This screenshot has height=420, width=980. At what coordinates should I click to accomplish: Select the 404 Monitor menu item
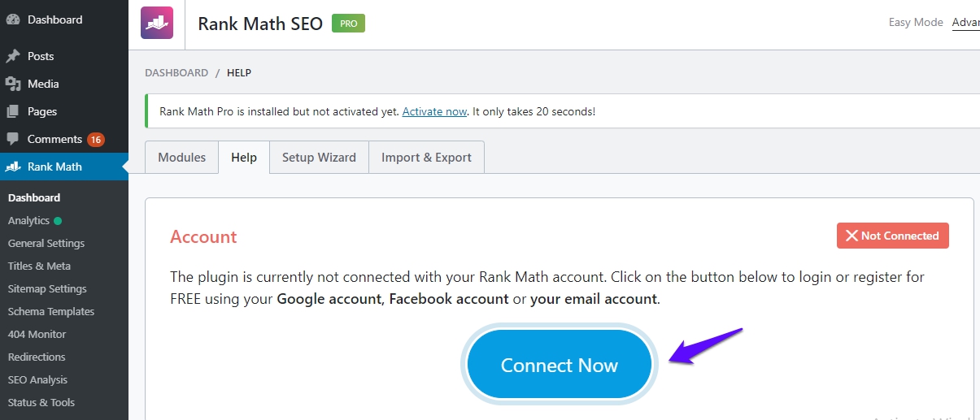[x=37, y=334]
